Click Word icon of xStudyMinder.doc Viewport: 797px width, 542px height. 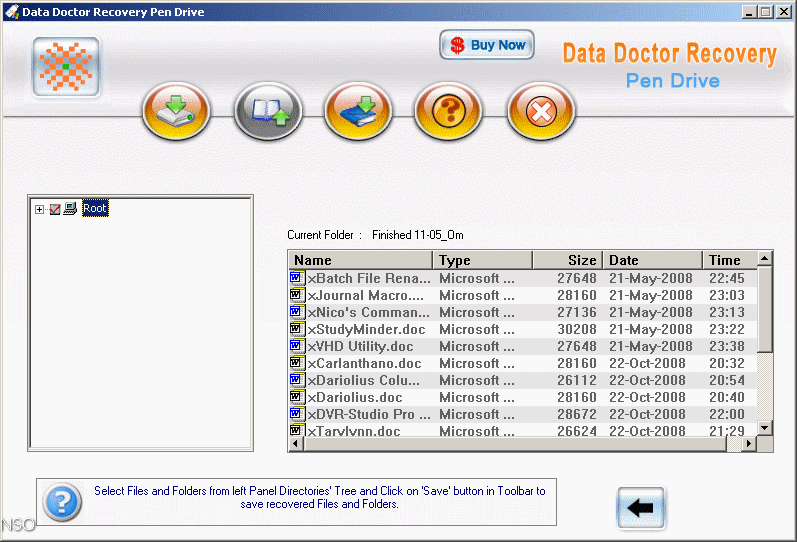coord(297,329)
